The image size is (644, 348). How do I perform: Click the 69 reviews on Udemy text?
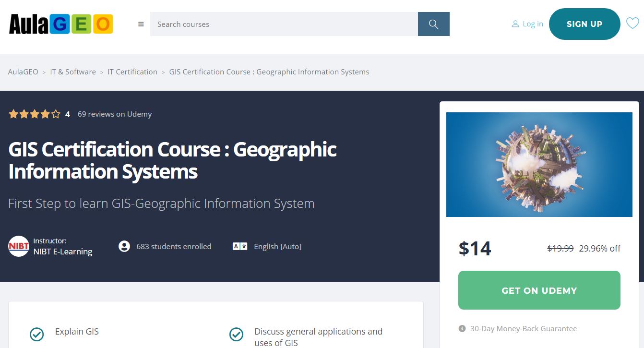point(115,114)
